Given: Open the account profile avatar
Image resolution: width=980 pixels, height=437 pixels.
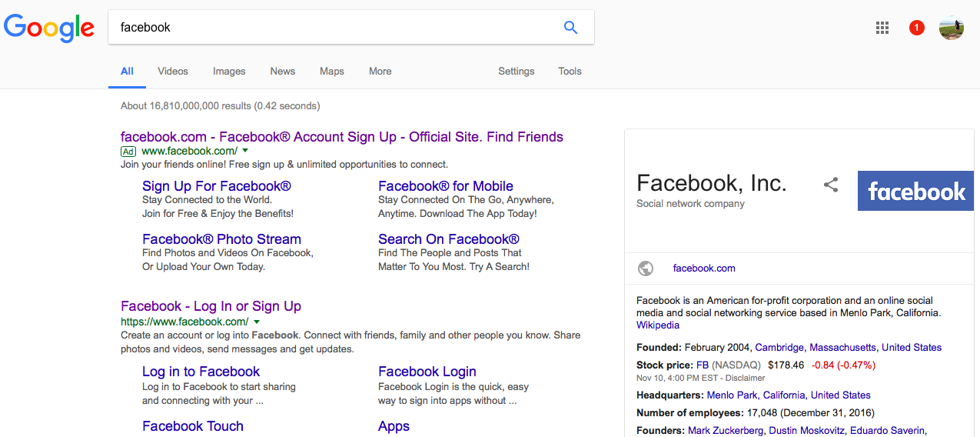Looking at the screenshot, I should click(951, 28).
